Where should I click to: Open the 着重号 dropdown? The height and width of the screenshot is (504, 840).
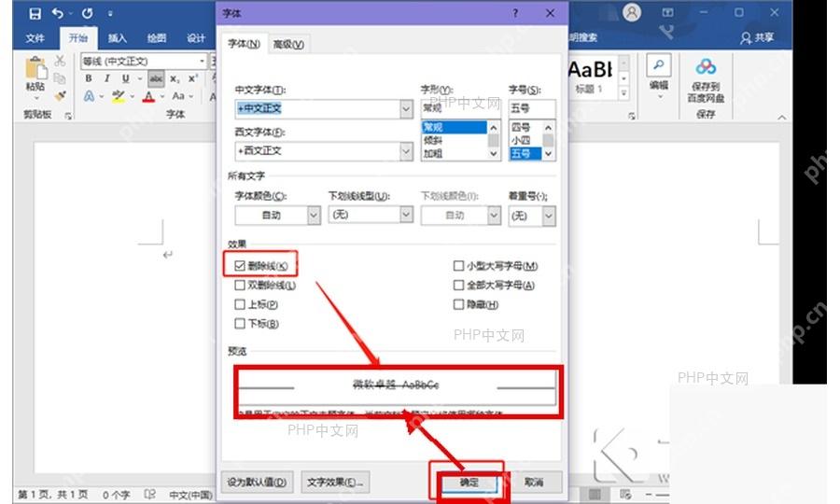click(549, 217)
